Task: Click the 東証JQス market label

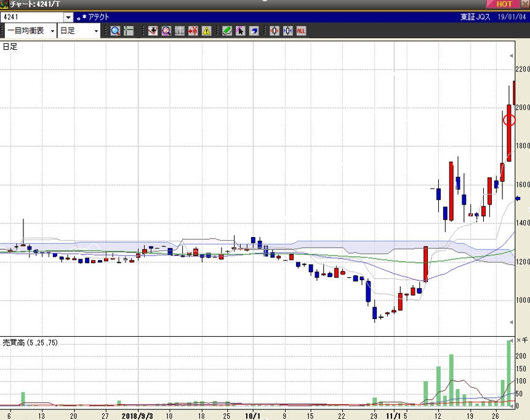Action: [475, 17]
